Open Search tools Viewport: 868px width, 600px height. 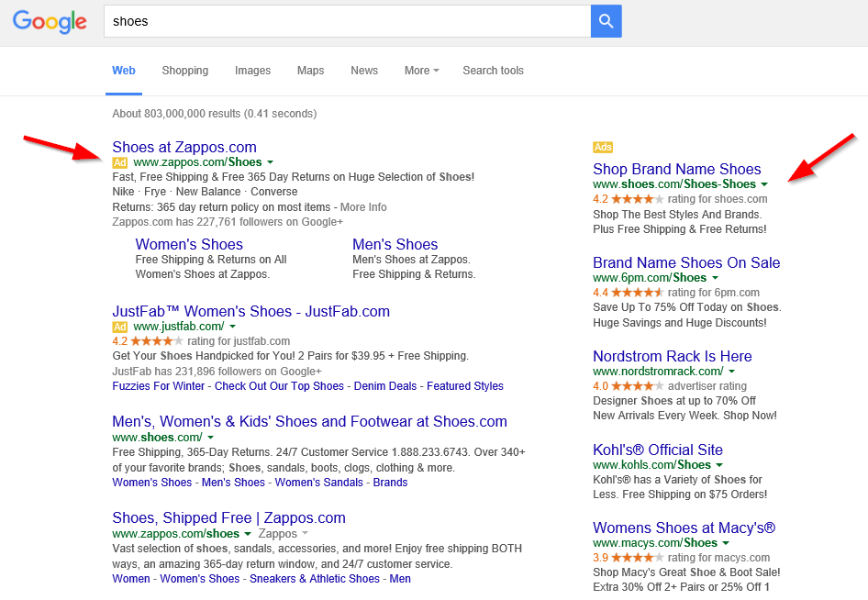point(494,71)
